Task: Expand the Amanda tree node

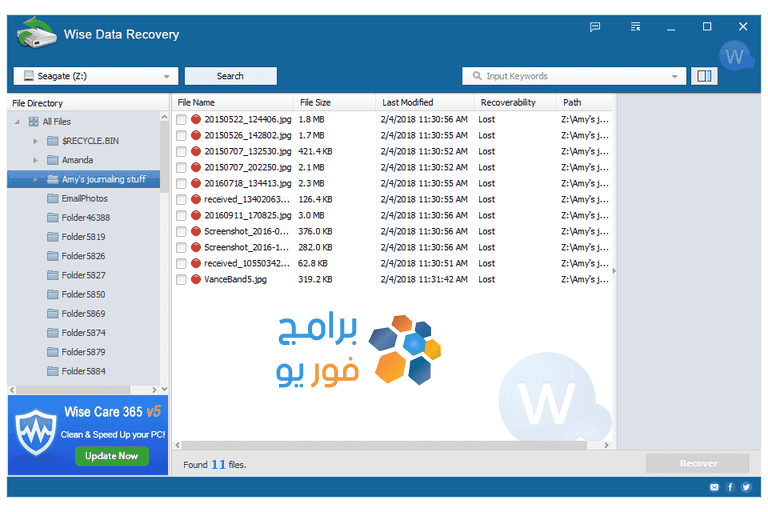Action: pos(35,160)
